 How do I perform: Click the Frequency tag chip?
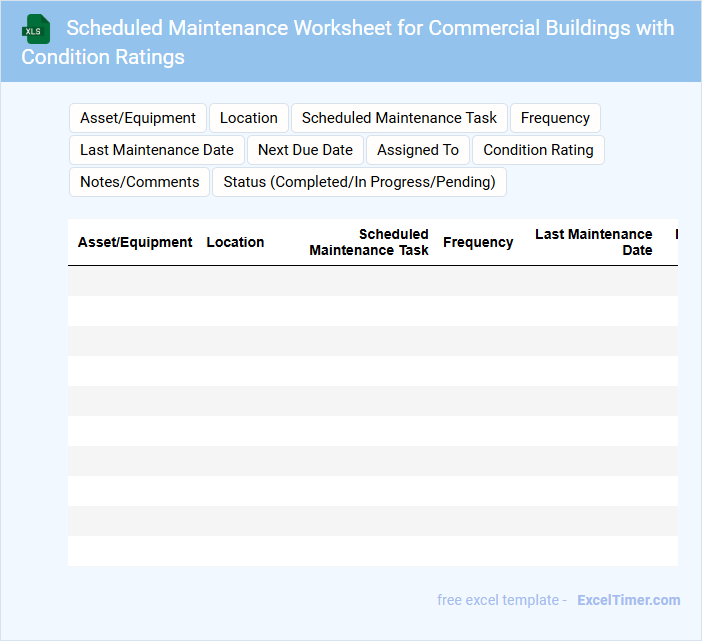click(x=555, y=118)
